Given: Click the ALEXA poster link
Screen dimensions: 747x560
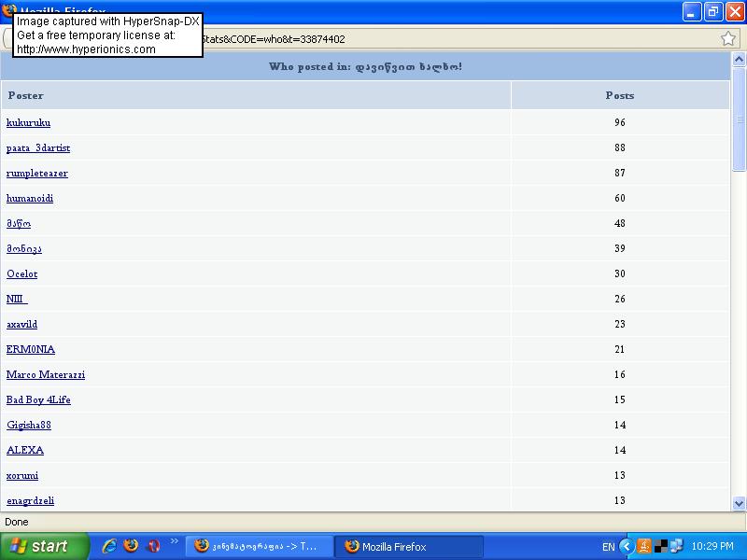Looking at the screenshot, I should 25,451.
